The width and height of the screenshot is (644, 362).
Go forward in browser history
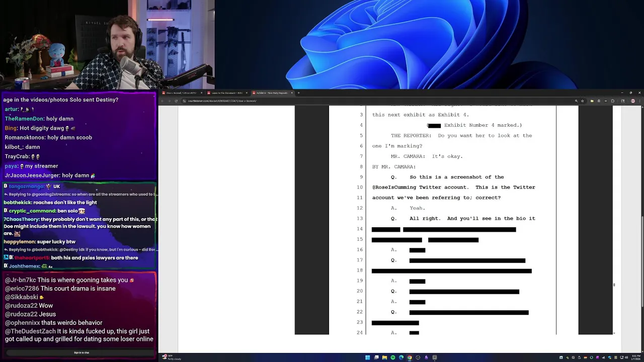pyautogui.click(x=170, y=101)
